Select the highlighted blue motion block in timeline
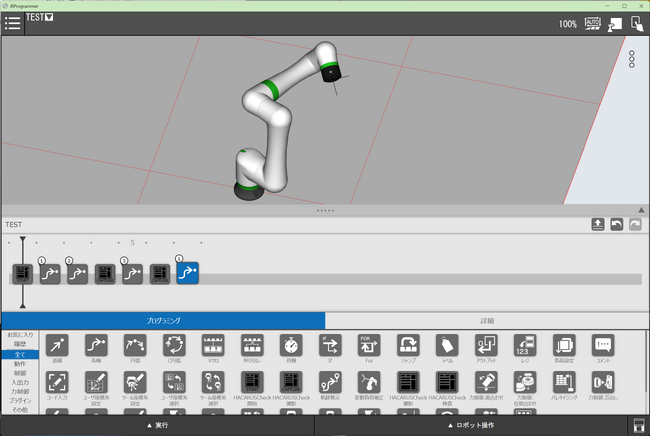Screen dimensions: 650x436 [x=187, y=274]
